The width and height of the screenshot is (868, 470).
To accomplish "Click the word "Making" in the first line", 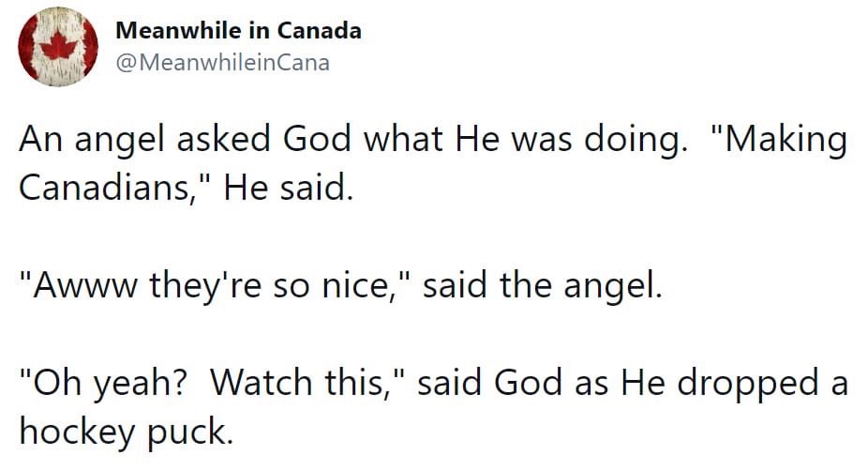I will click(x=782, y=141).
